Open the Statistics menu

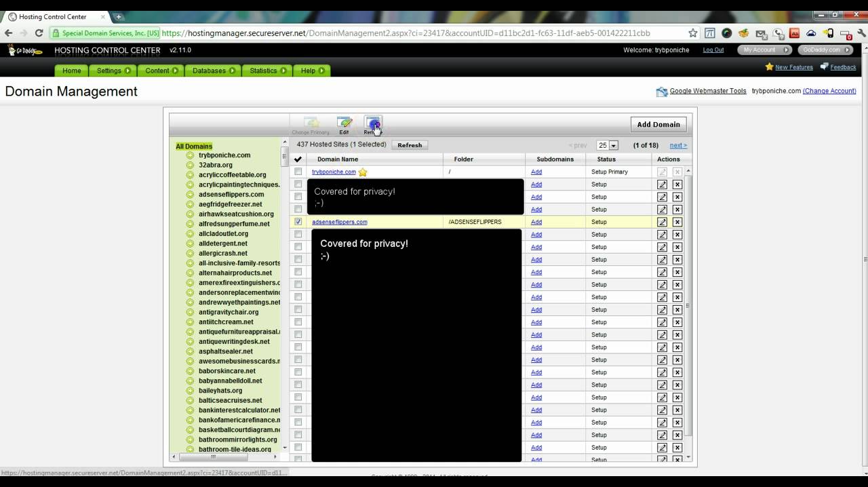267,71
